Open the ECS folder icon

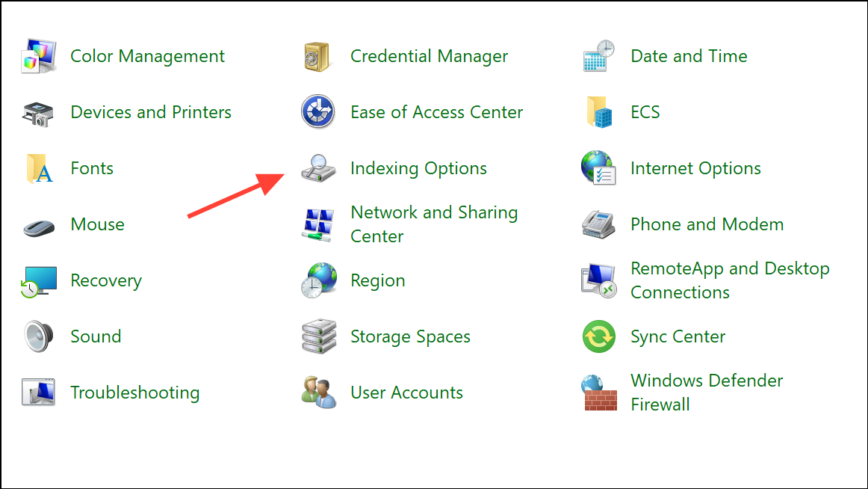point(600,112)
